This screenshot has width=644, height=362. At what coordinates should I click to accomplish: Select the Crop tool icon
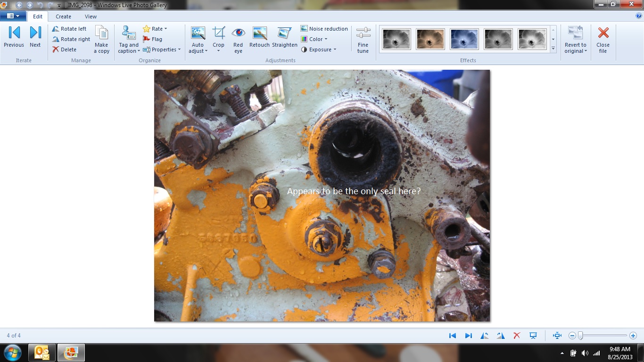click(218, 33)
